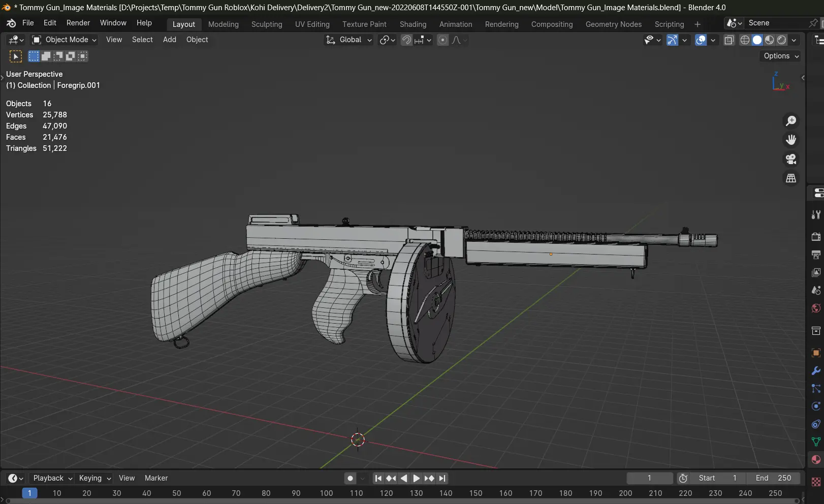Switch to orthographic view with grid icon
The width and height of the screenshot is (824, 504).
[x=791, y=178]
